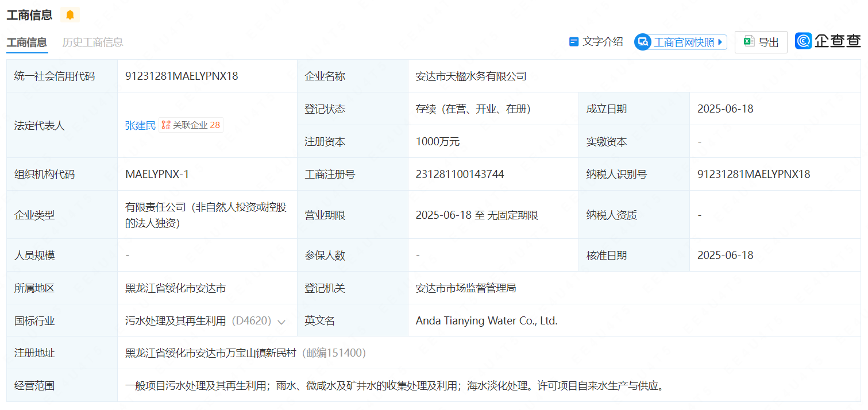Click the 统一社会信用代码 label
The height and width of the screenshot is (410, 868).
tap(55, 76)
